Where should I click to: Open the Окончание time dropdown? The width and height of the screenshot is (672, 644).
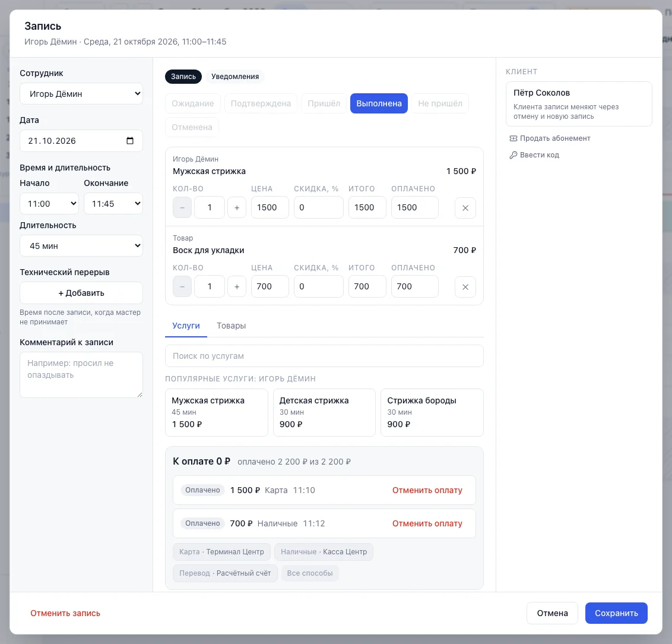(113, 204)
